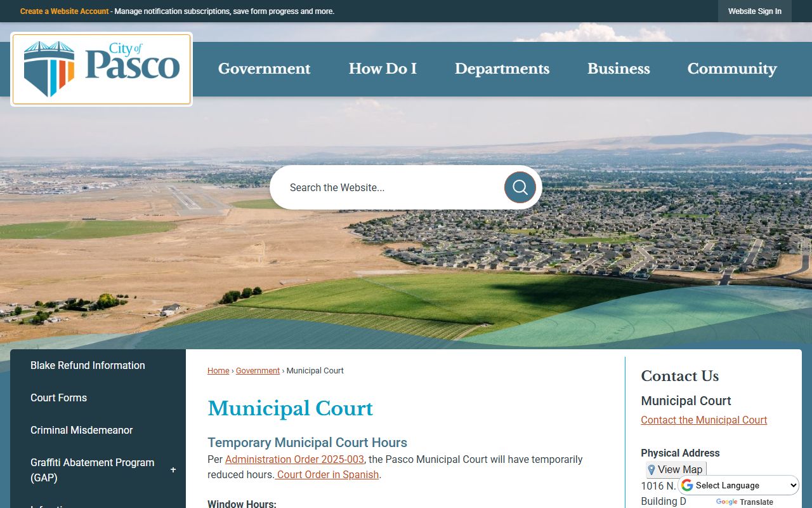Open Blake Refund Information sidebar item

(x=88, y=365)
